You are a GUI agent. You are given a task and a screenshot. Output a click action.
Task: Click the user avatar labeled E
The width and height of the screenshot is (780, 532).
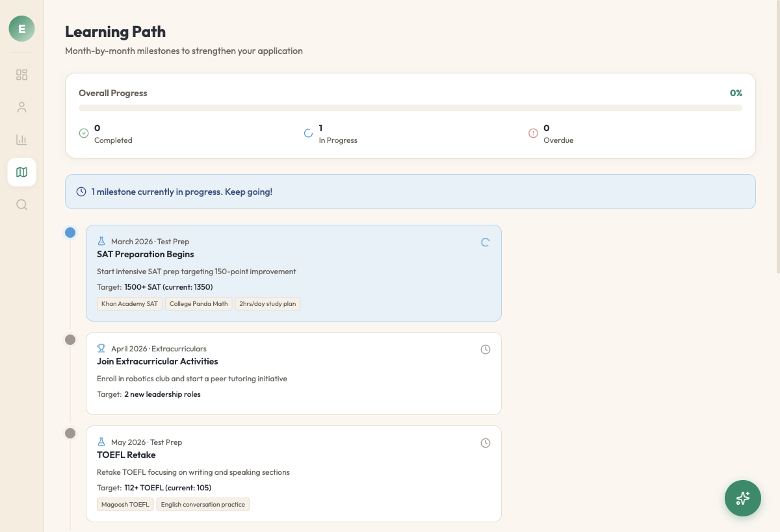21,29
